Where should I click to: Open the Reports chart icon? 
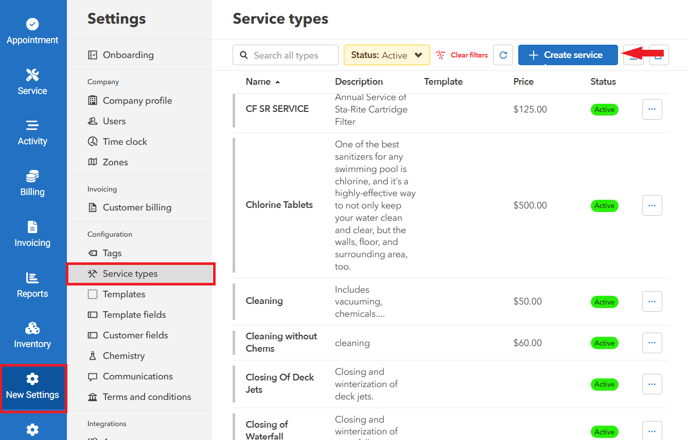pyautogui.click(x=32, y=285)
